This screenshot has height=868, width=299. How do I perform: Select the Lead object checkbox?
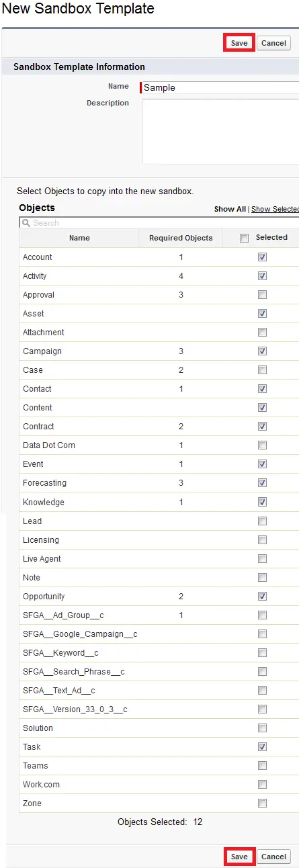[262, 521]
